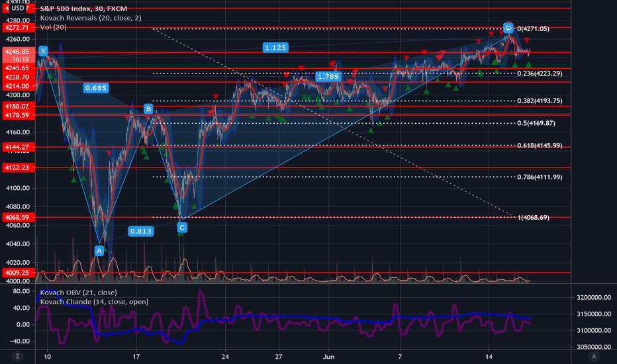Click the 4214.00 red price label
617x364 pixels.
tap(19, 86)
